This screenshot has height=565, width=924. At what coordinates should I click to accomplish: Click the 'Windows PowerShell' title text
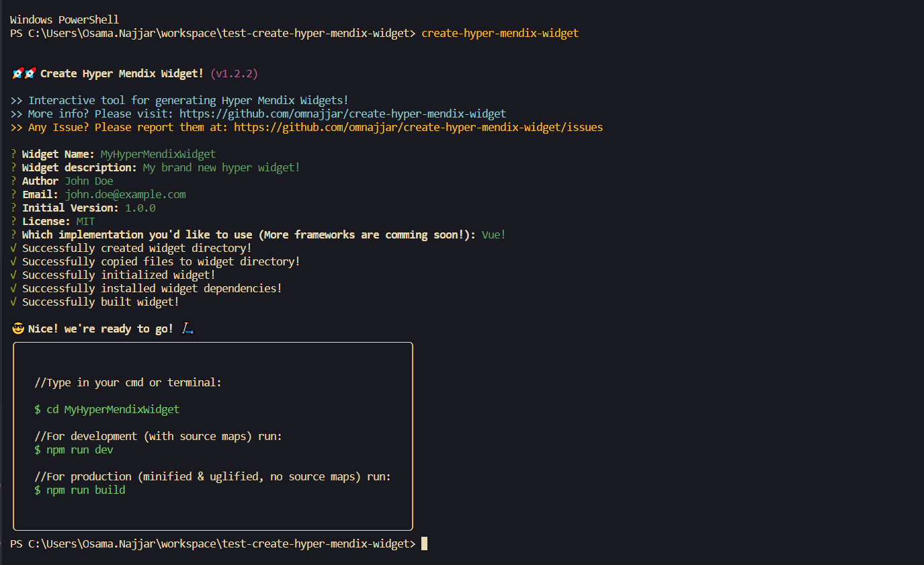[65, 19]
